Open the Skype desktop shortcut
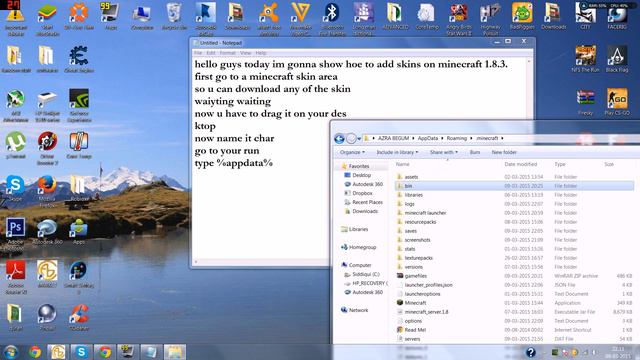640x360 pixels. tap(16, 189)
